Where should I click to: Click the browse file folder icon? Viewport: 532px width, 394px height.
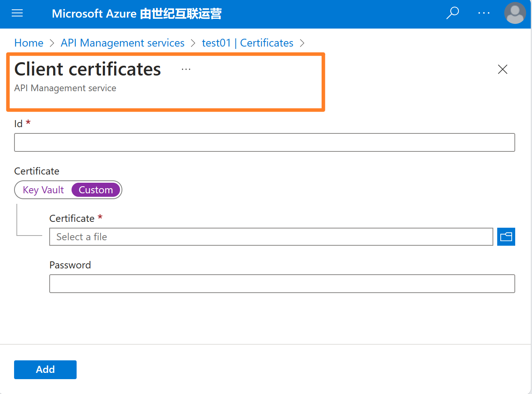(506, 237)
